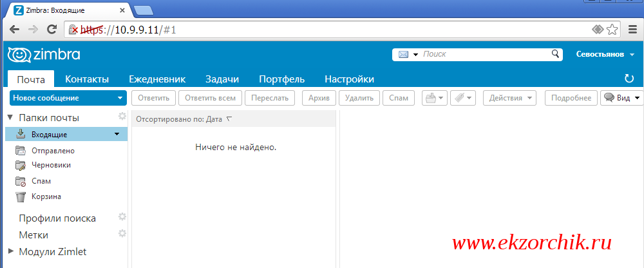644x268 pixels.
Task: Open the Входящие folder dropdown arrow
Action: tap(117, 134)
